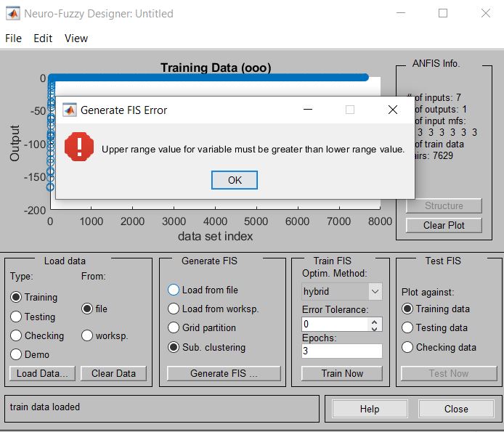Choose load from file radio button
This screenshot has height=432, width=504.
point(87,309)
